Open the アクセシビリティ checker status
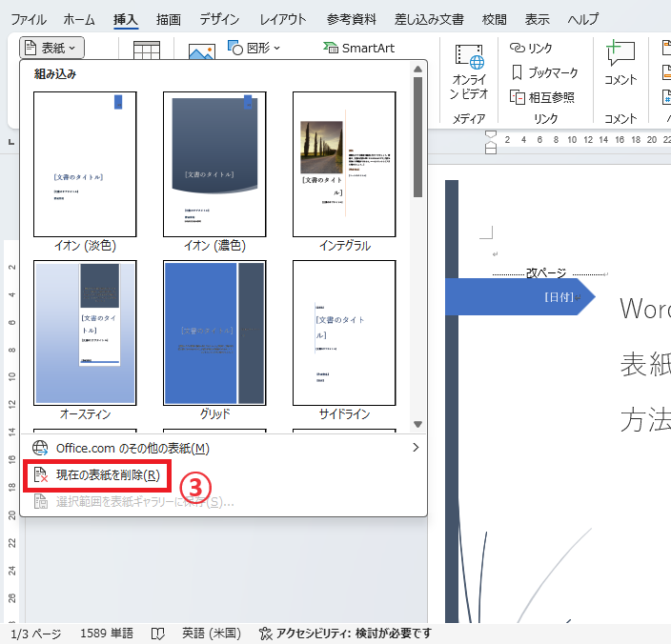The image size is (671, 644). 345,634
